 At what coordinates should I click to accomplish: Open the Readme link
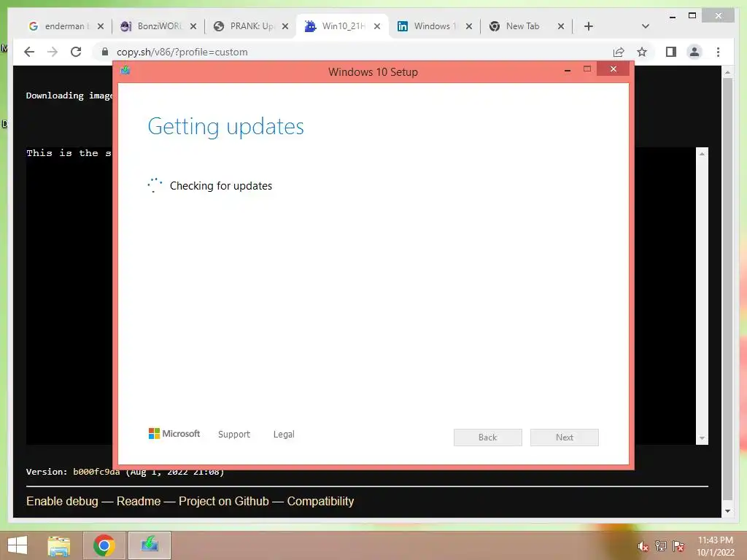139,501
